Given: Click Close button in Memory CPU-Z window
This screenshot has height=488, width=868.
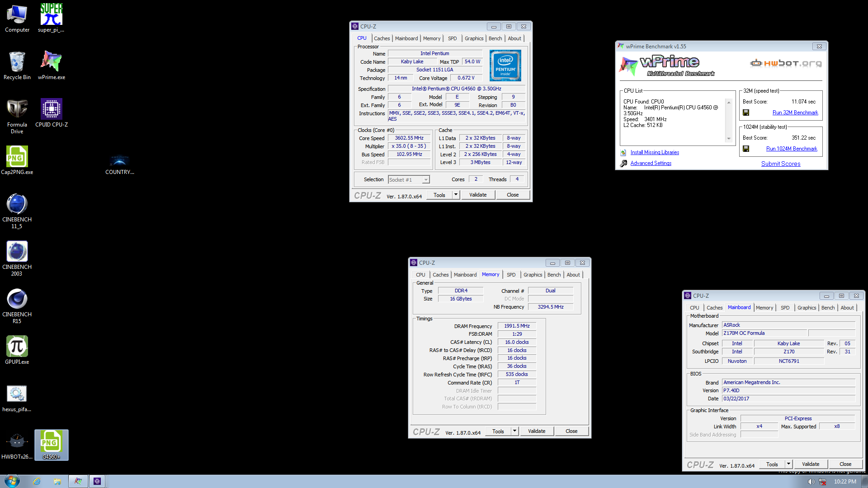Looking at the screenshot, I should 571,431.
